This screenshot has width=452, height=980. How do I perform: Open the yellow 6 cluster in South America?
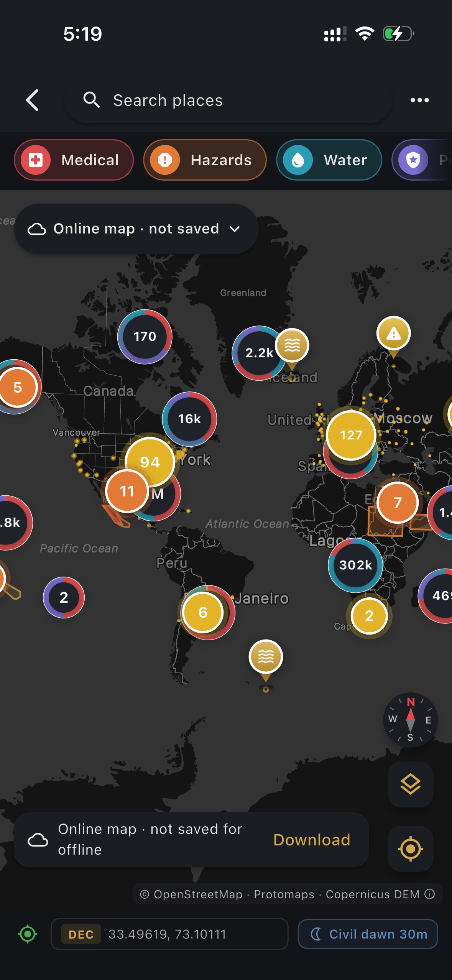click(203, 613)
